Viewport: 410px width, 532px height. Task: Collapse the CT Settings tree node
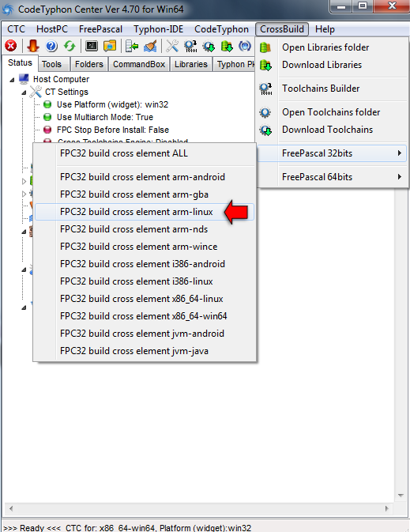(x=24, y=92)
